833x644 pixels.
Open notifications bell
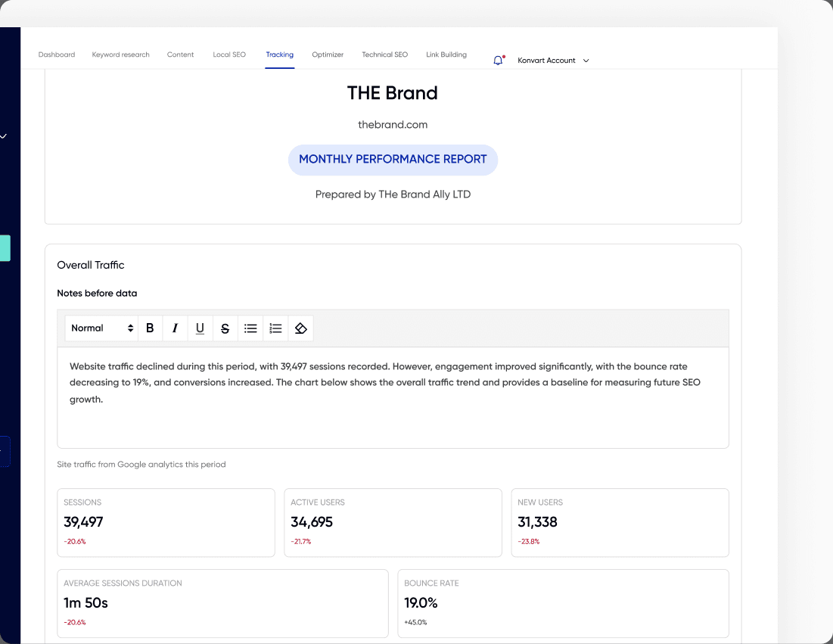pos(499,61)
